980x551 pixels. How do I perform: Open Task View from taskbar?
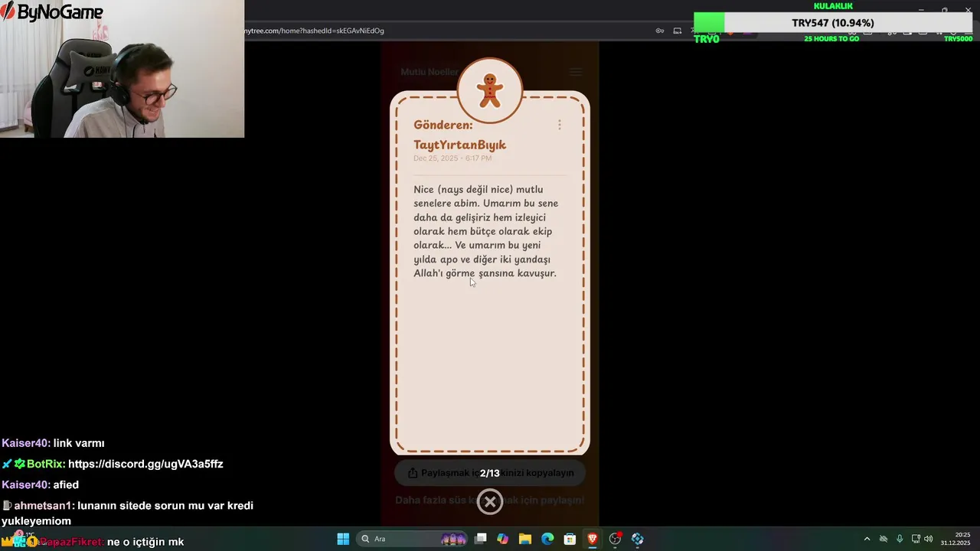480,539
